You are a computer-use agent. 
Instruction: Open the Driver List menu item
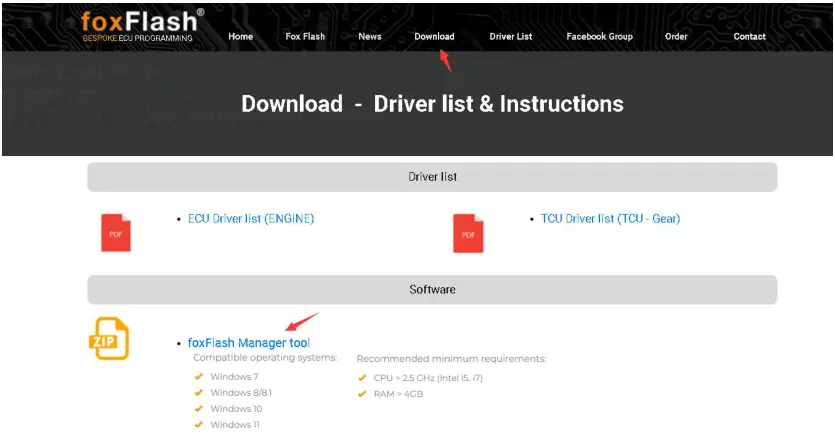click(511, 36)
